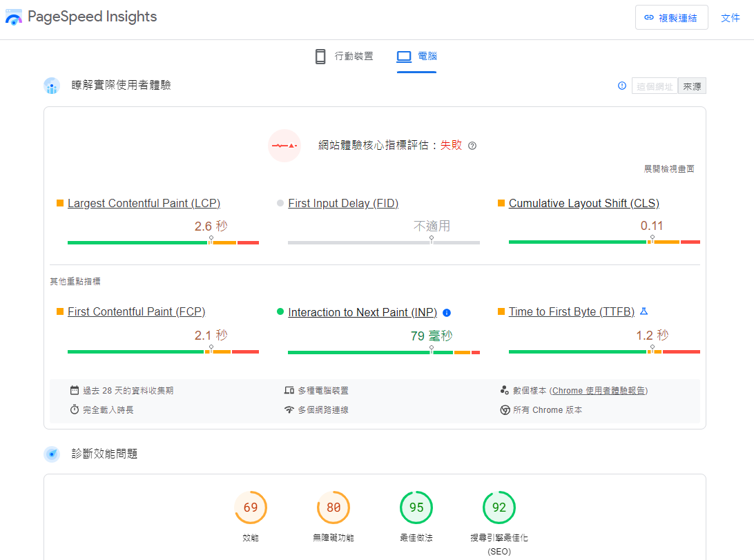Click the Chrome icon for 所有 Chrome 版本

505,410
